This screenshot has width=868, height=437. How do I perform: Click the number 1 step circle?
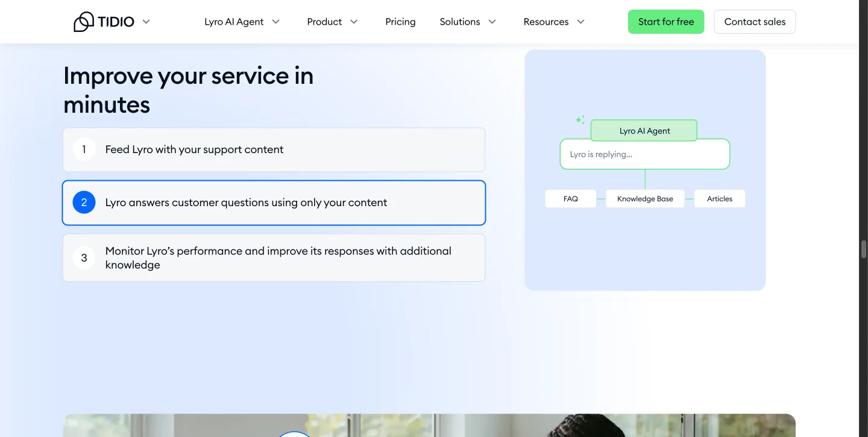(84, 149)
